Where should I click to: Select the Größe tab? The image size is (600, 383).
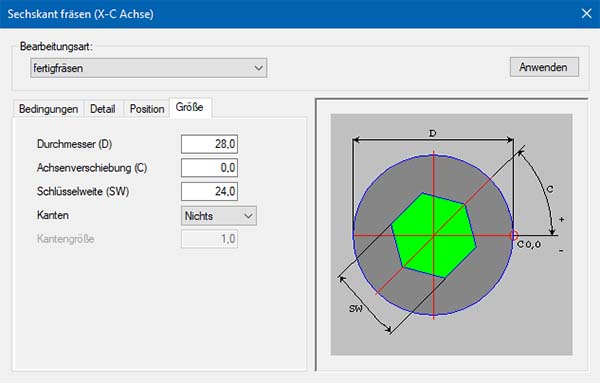pos(190,108)
